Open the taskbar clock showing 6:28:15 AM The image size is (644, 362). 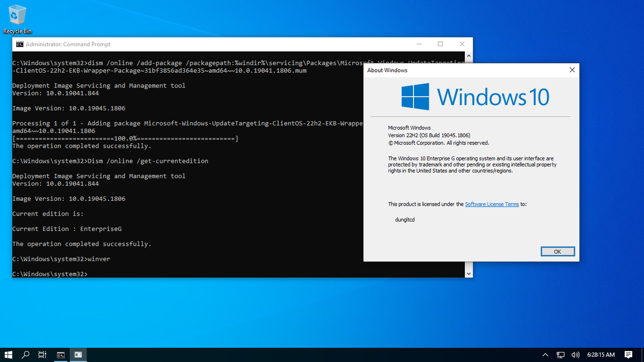pos(601,354)
